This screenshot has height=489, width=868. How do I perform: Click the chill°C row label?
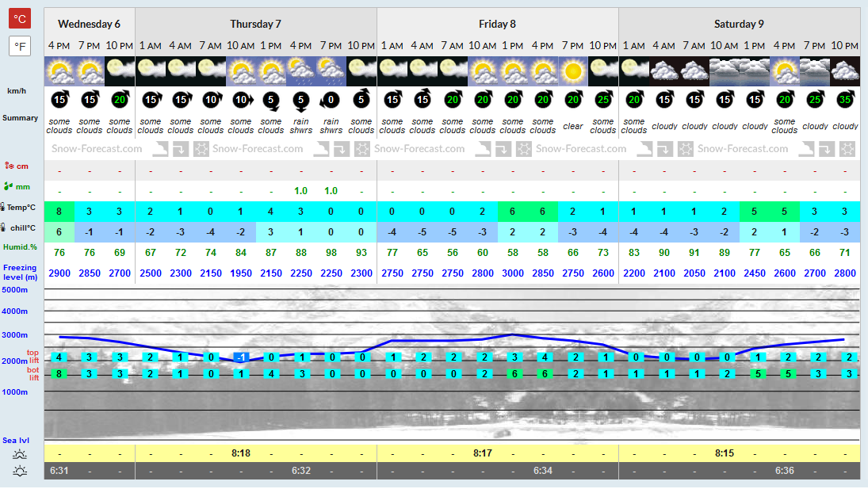tap(18, 227)
